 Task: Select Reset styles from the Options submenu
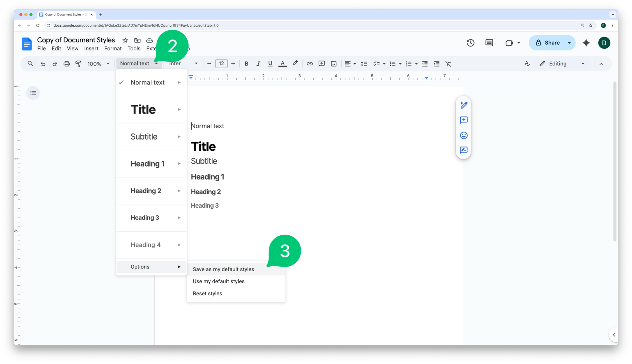pos(207,293)
